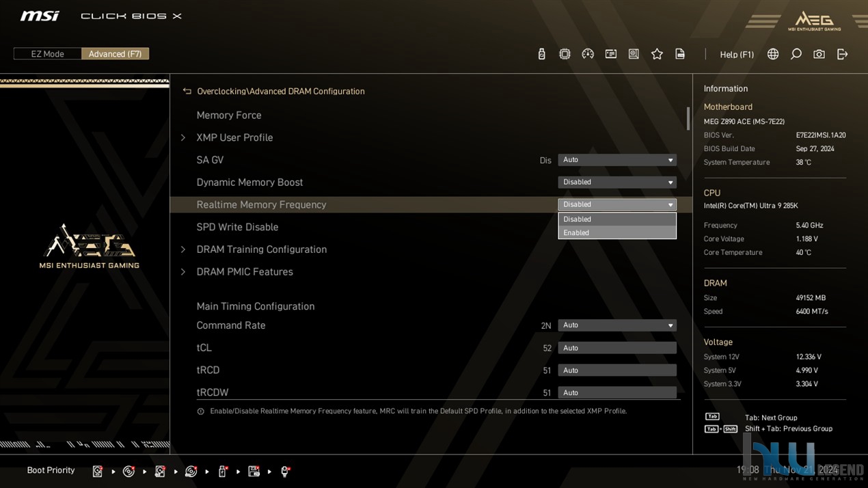Screen dimensions: 868x488
Task: Select DRAM PMIC Features label
Action: 245,272
